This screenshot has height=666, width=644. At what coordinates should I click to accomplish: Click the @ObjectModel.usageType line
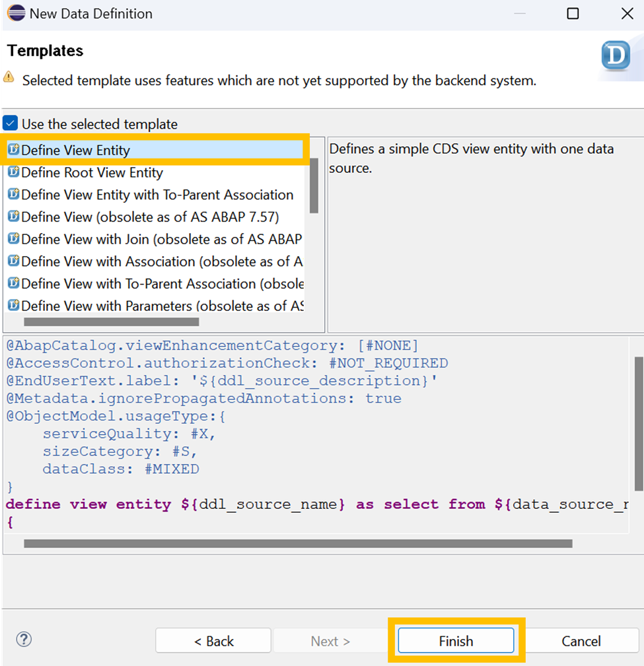point(116,416)
